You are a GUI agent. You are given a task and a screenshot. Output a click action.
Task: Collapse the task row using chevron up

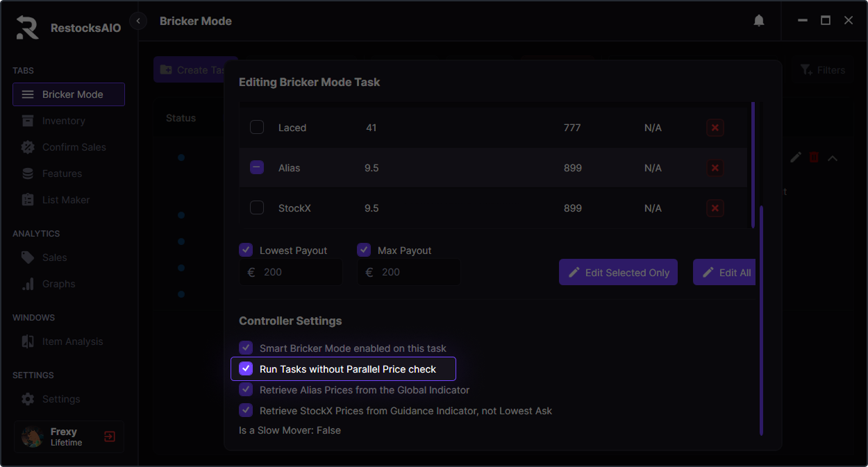833,158
